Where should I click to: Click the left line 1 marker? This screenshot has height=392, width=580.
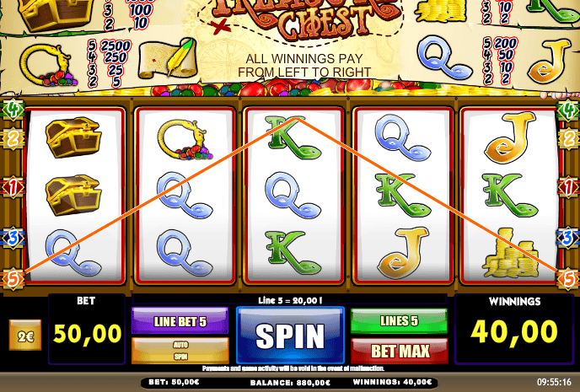[13, 187]
